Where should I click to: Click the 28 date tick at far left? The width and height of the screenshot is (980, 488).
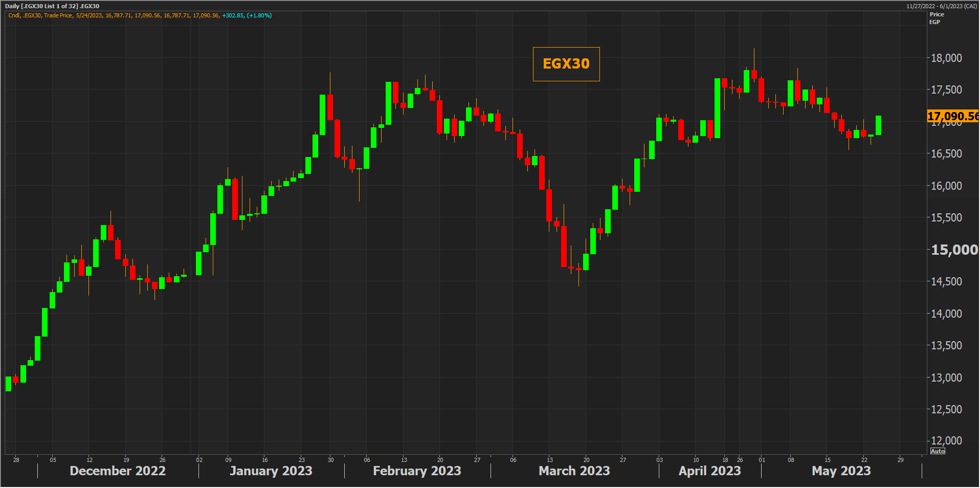tap(16, 460)
